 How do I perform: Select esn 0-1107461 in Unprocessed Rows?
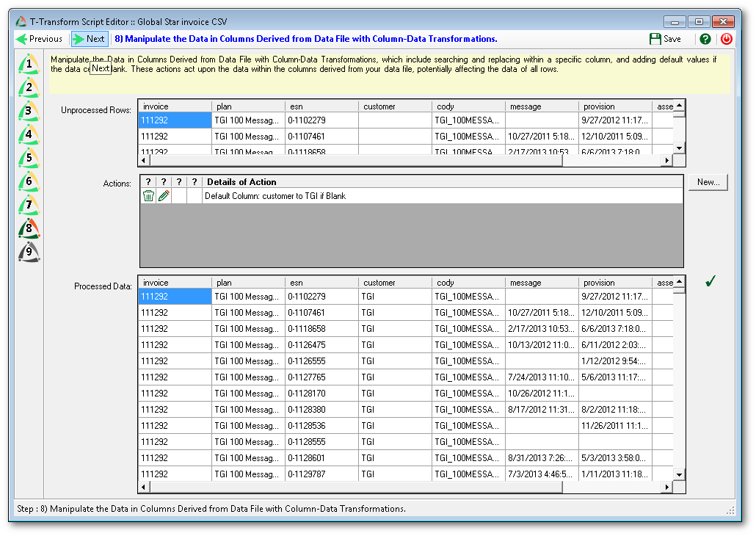click(321, 137)
